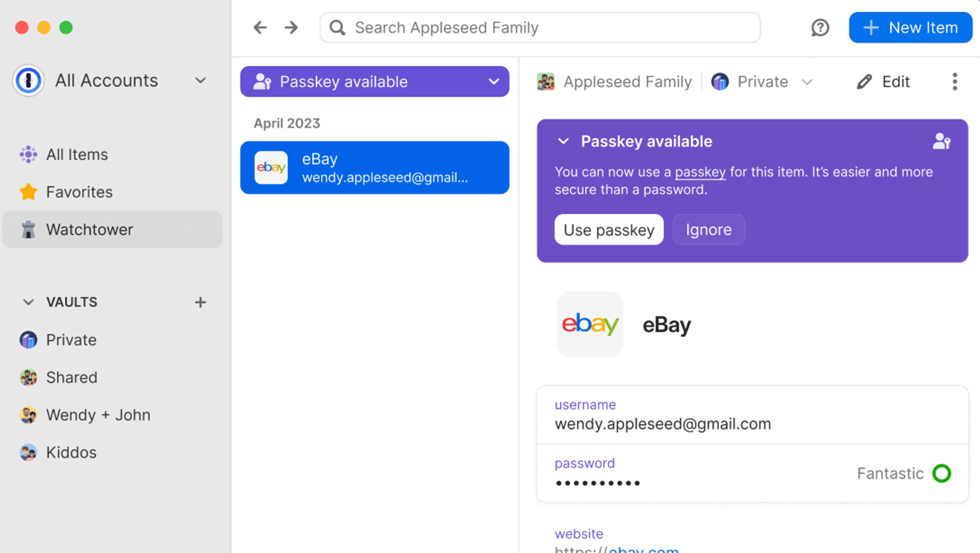
Task: Click the passkey person icon in banner
Action: tap(941, 142)
